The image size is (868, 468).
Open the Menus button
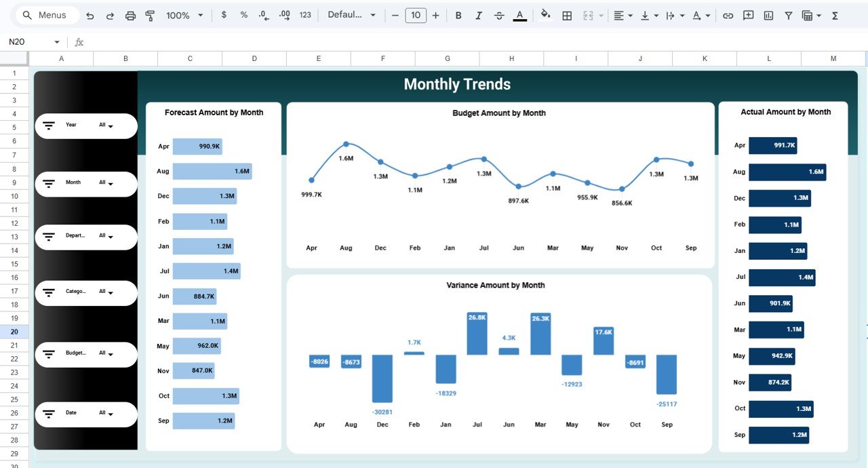46,14
